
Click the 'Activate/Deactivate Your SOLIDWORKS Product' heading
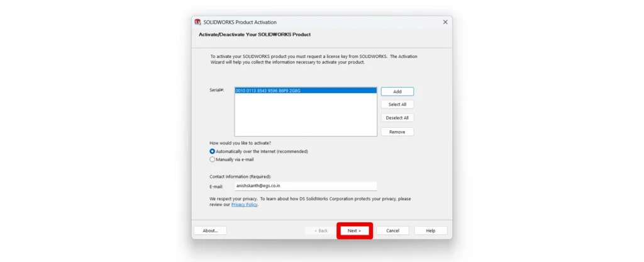pyautogui.click(x=254, y=34)
